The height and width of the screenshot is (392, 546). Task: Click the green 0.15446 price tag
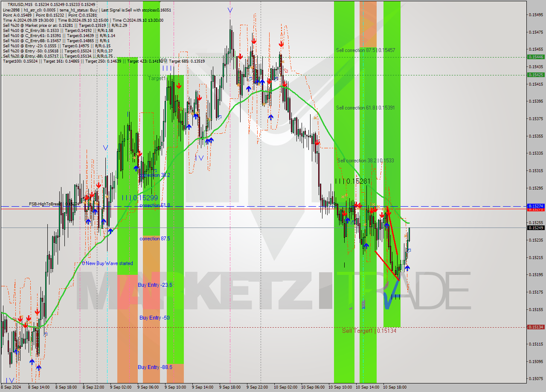536,57
